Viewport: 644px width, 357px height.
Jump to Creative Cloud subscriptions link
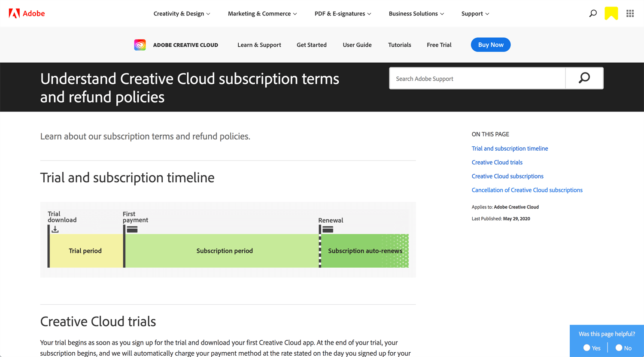(x=507, y=176)
